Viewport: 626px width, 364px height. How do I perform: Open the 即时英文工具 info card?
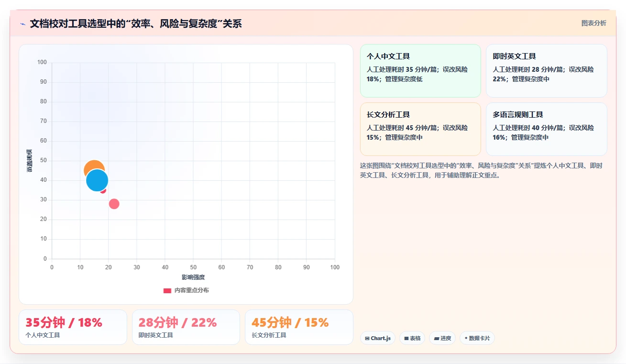[547, 71]
